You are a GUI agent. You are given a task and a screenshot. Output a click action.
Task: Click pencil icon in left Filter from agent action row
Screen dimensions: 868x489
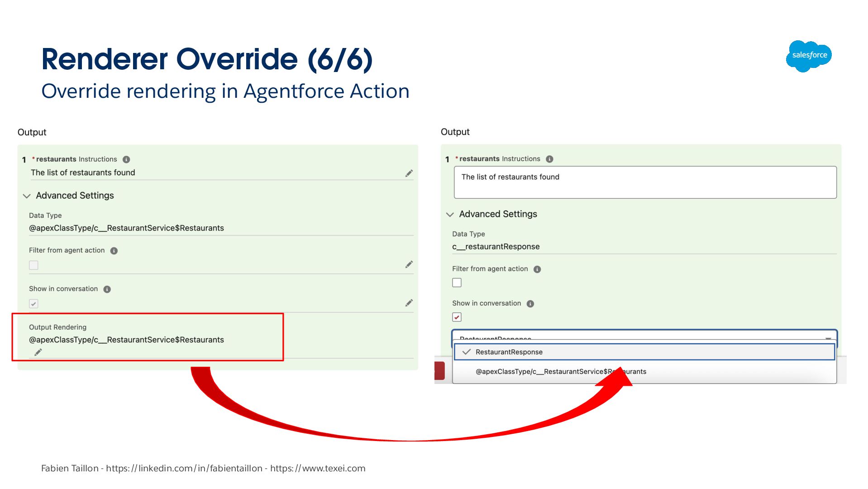[x=409, y=264]
